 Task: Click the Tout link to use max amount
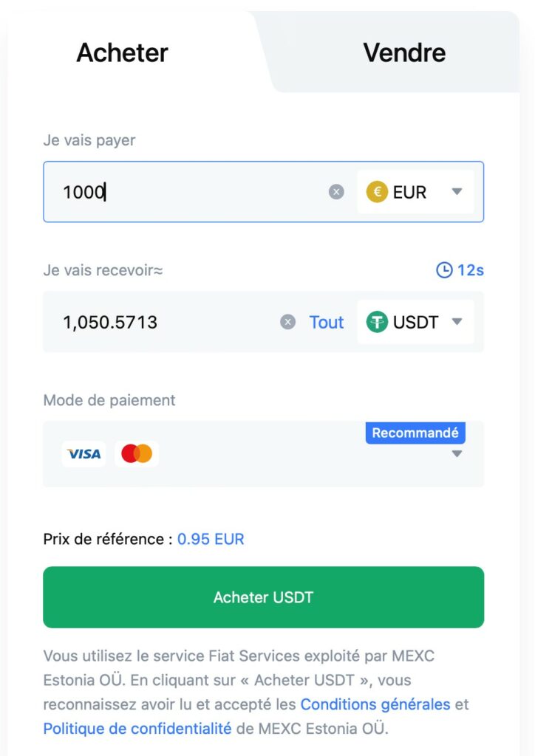point(326,322)
